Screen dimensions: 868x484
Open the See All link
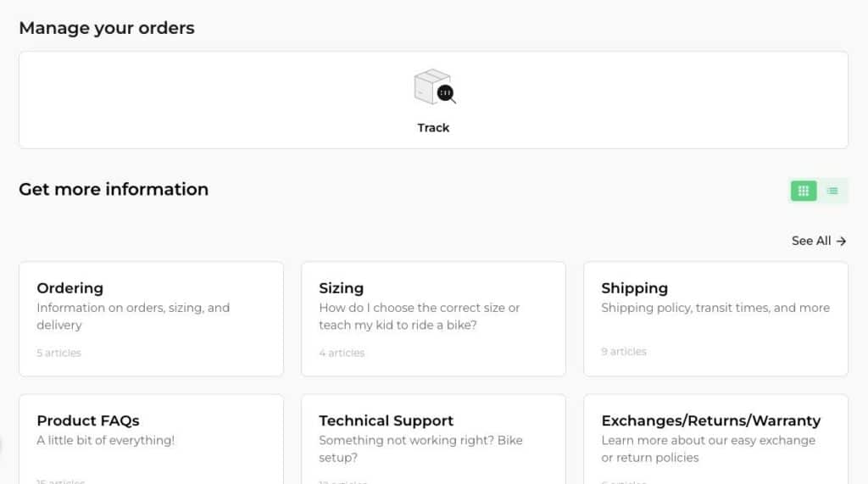(811, 241)
